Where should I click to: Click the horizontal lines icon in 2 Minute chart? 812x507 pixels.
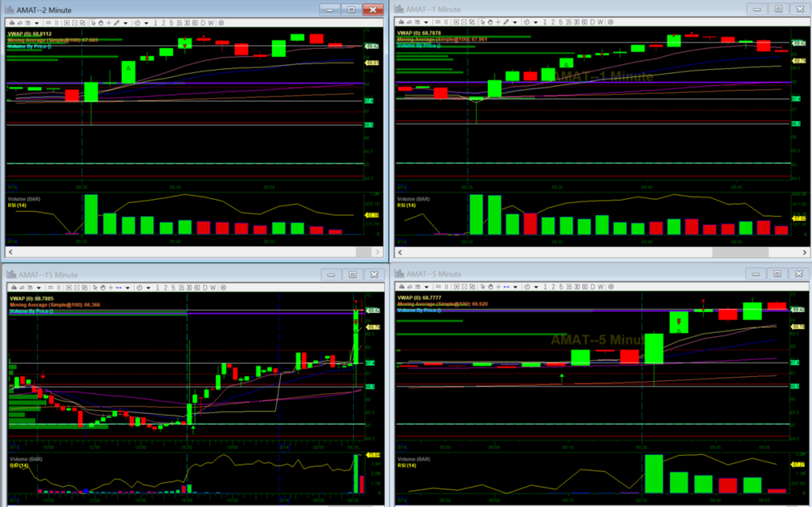pyautogui.click(x=49, y=23)
